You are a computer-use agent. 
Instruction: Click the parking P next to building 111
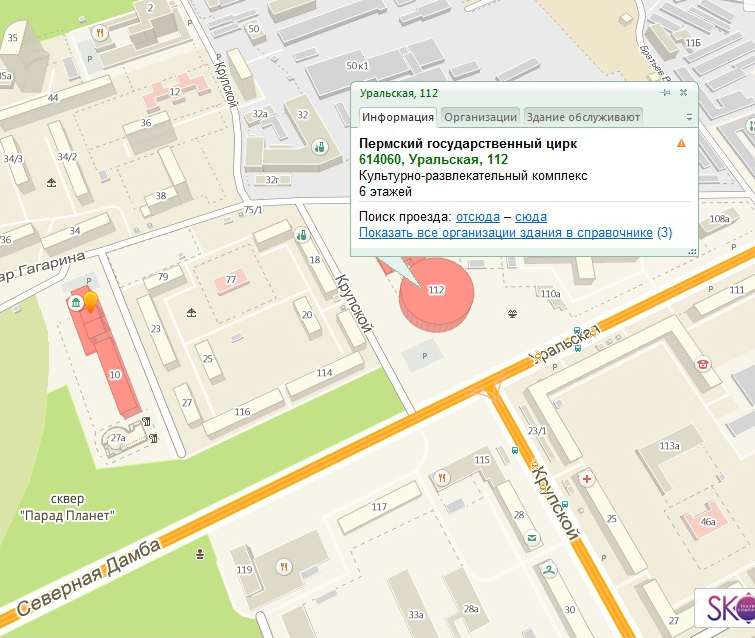711,289
